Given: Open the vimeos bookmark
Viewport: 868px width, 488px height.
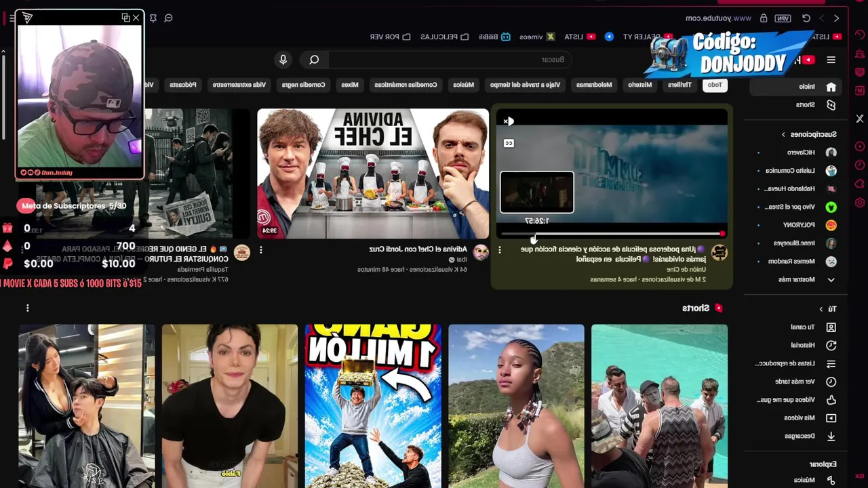Looking at the screenshot, I should (537, 37).
